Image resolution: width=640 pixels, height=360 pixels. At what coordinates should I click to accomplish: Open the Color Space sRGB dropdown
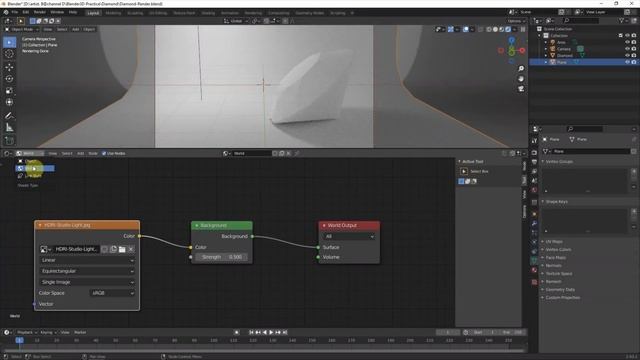[112, 293]
